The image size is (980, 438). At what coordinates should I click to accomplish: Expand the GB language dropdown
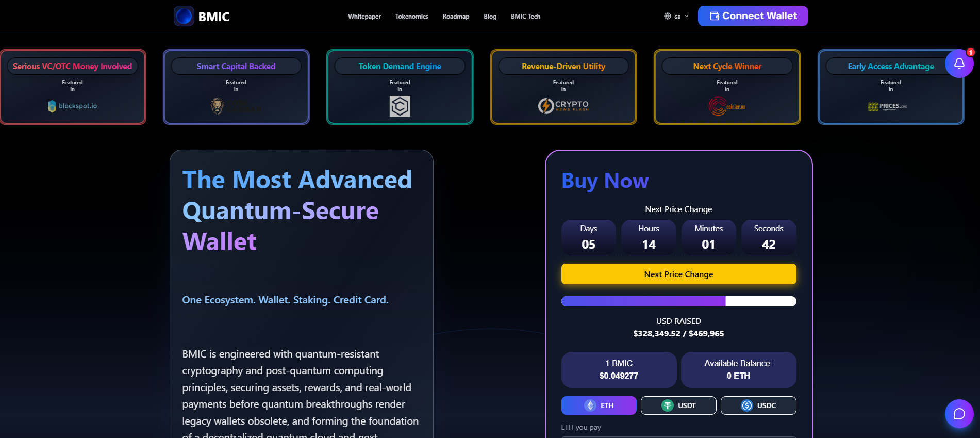point(676,17)
